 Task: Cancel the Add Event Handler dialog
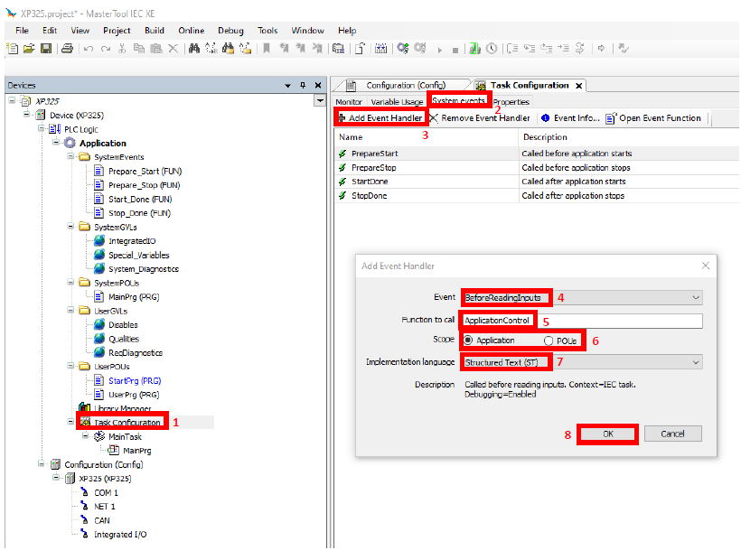pyautogui.click(x=672, y=434)
